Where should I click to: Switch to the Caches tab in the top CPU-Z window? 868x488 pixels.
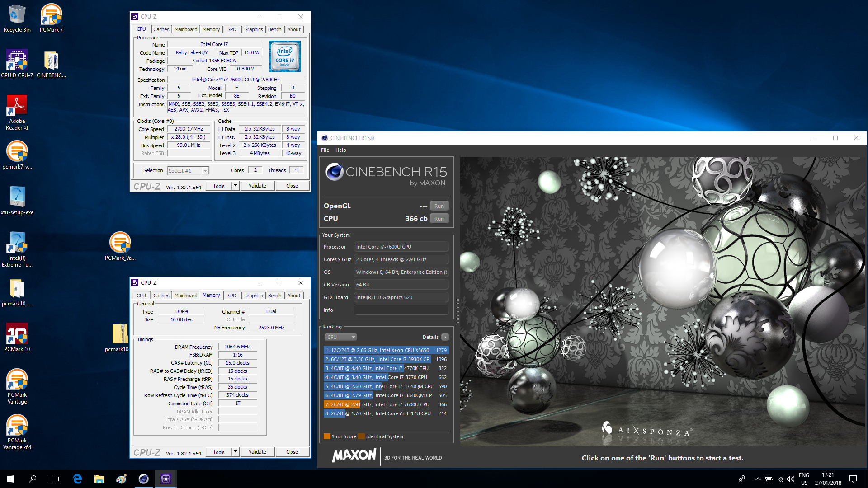tap(161, 29)
